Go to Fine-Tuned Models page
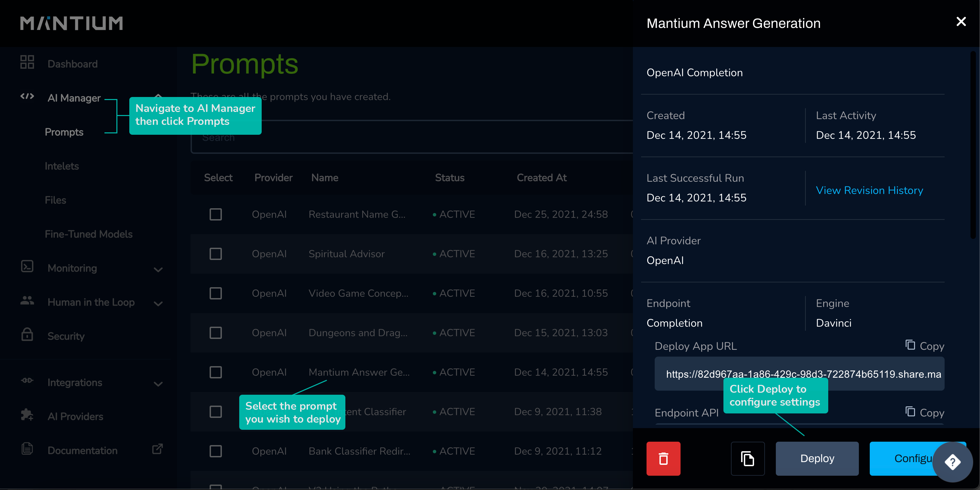980x490 pixels. point(88,234)
